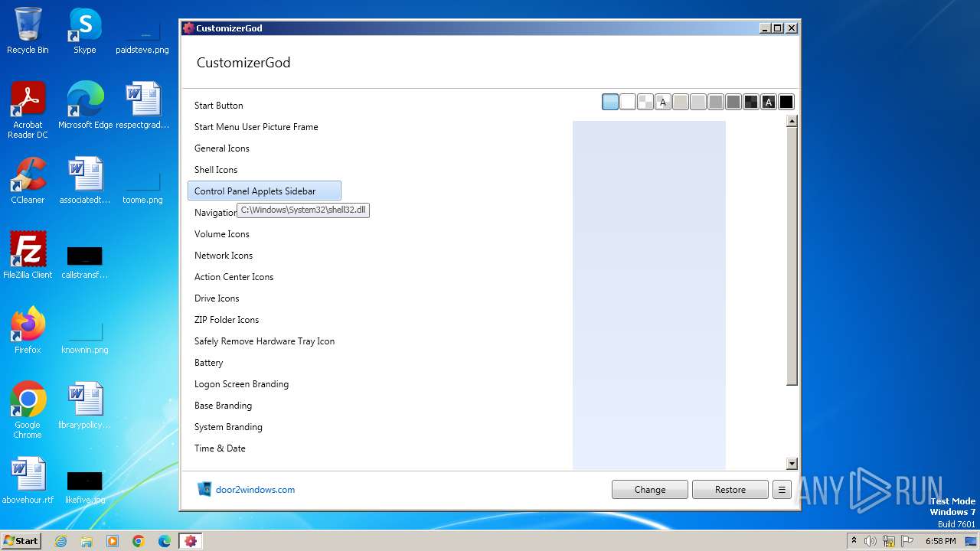Visit the door2windows.com link
The height and width of the screenshot is (551, 980).
click(x=255, y=490)
